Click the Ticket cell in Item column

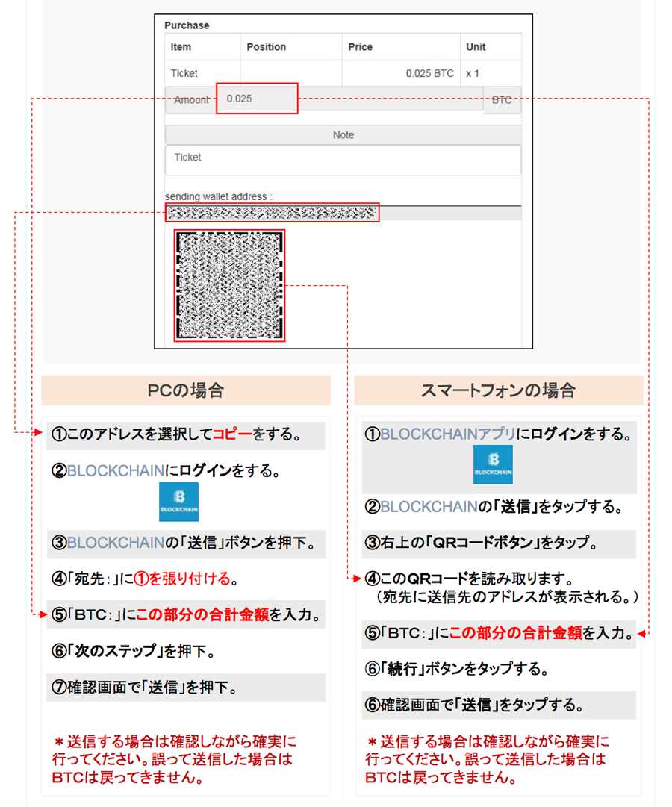pyautogui.click(x=184, y=74)
